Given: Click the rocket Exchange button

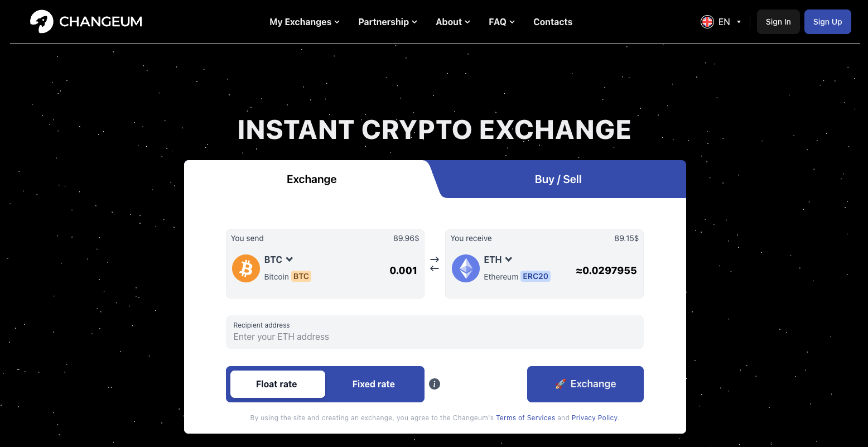Looking at the screenshot, I should [585, 384].
